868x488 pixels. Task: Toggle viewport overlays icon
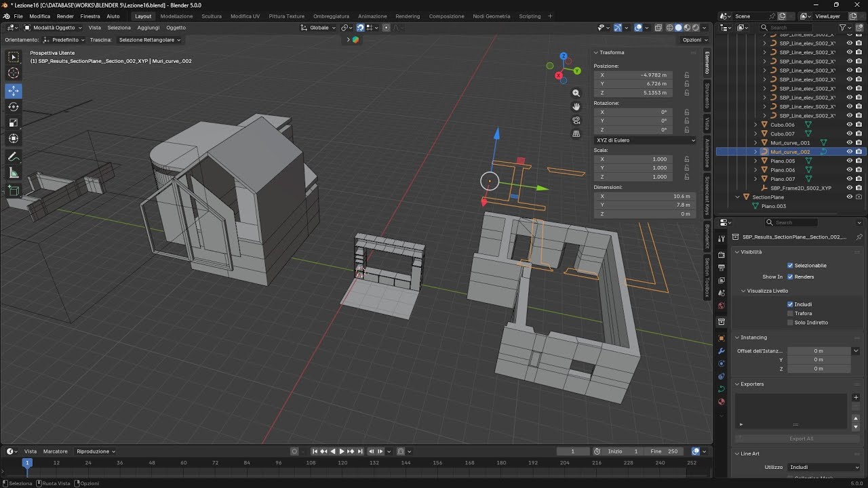(x=638, y=28)
